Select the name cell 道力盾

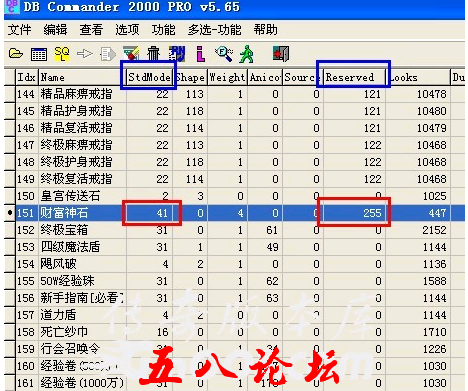(82, 315)
